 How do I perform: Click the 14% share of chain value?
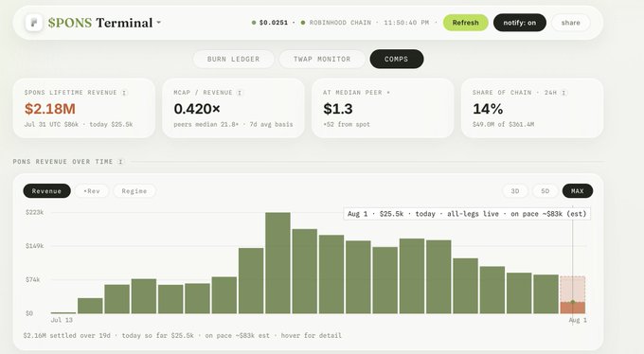pyautogui.click(x=488, y=109)
